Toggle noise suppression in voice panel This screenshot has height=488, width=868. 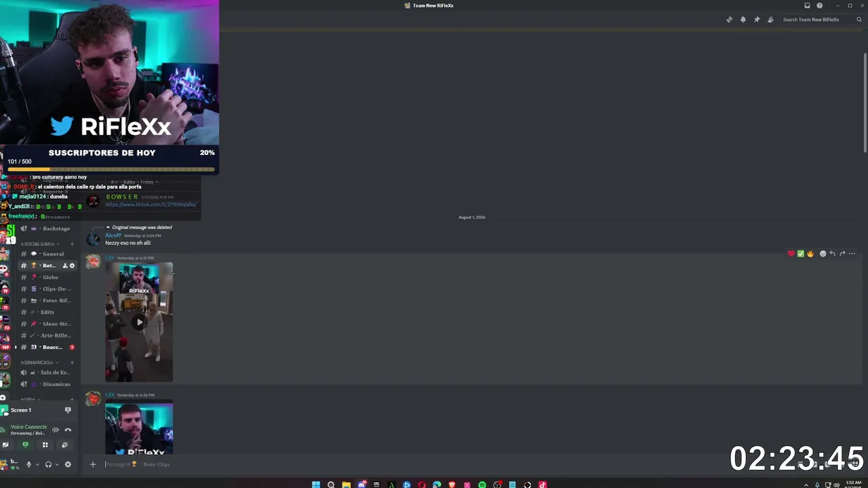coord(56,430)
